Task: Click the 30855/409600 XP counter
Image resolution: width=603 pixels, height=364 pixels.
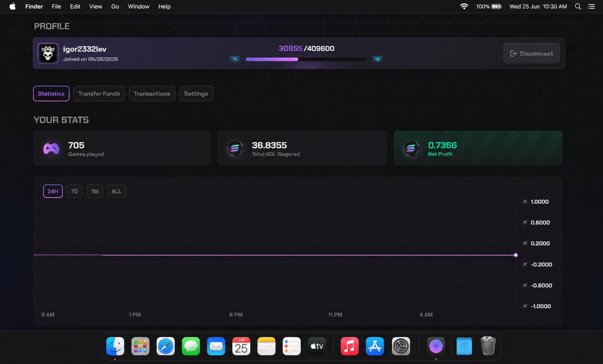Action: tap(307, 49)
